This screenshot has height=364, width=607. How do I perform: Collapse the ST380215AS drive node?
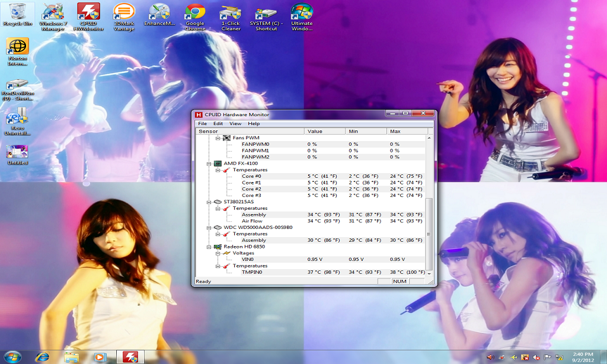point(209,202)
